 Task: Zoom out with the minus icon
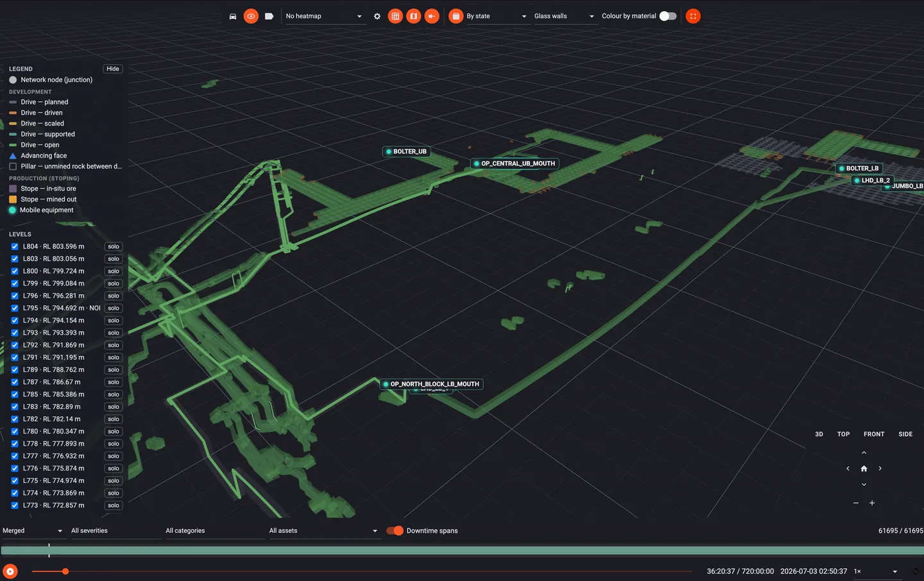pyautogui.click(x=856, y=503)
